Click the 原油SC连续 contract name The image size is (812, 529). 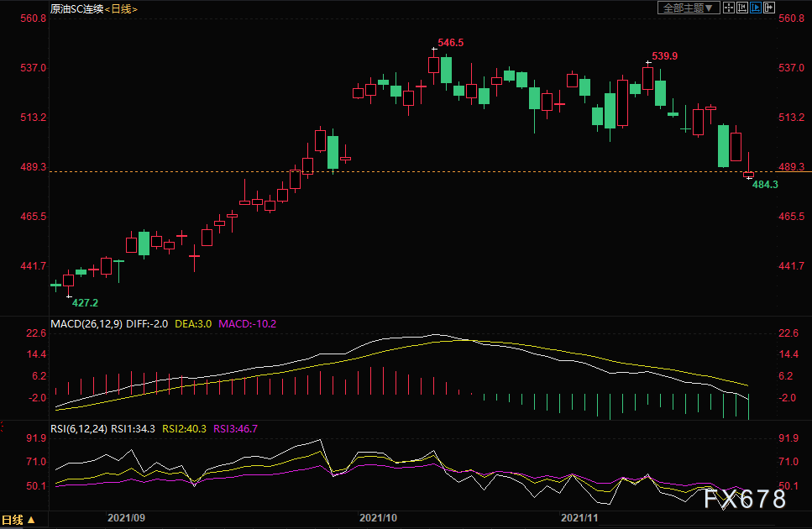(77, 8)
